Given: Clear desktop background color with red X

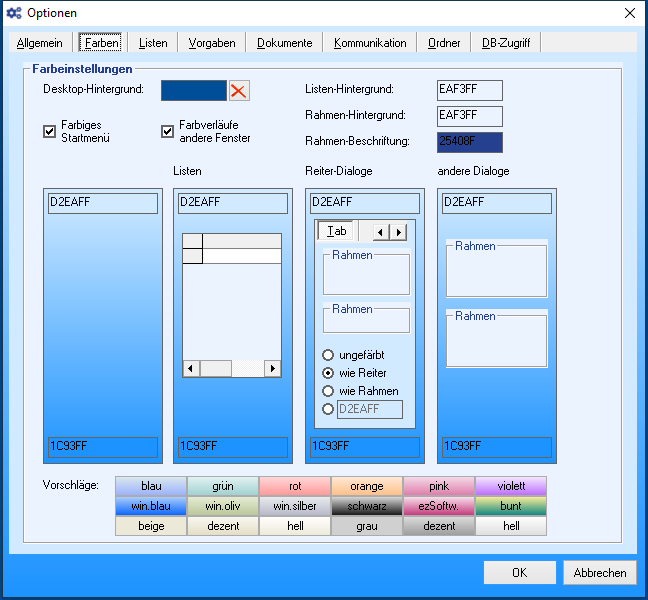Looking at the screenshot, I should 239,90.
